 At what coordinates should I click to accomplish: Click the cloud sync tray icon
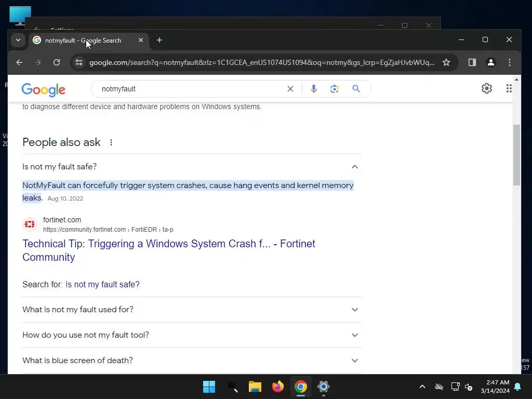click(439, 387)
